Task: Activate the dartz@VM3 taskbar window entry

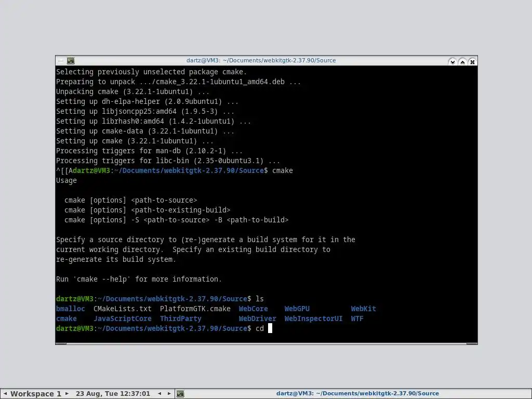Action: [x=357, y=394]
